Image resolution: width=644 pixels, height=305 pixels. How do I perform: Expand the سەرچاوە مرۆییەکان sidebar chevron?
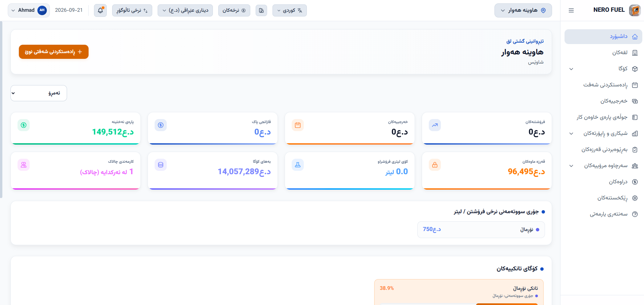pos(571,166)
